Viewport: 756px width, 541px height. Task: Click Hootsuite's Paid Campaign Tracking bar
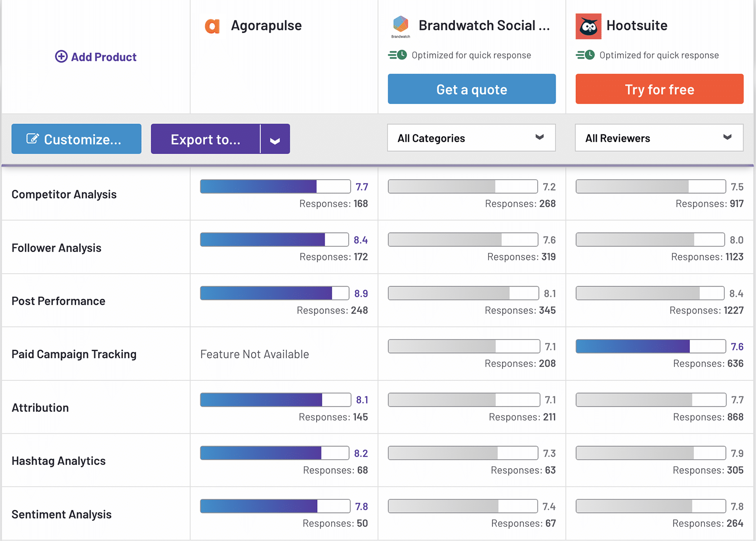pos(650,346)
